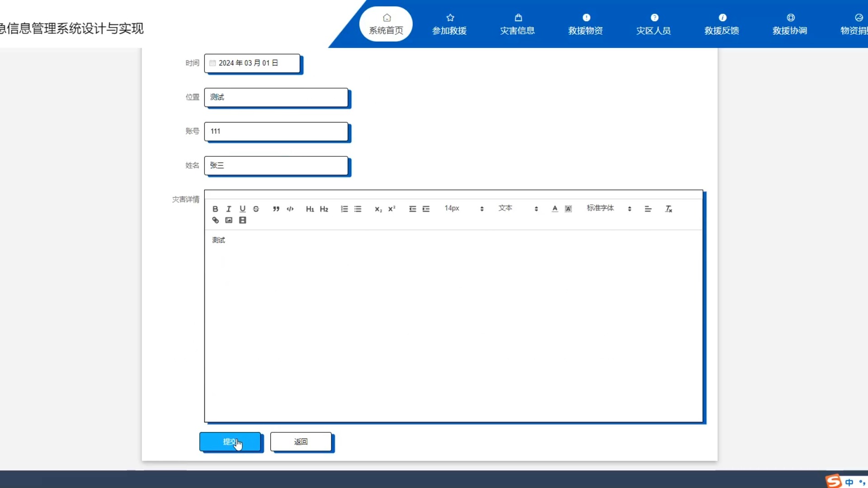
Task: Open the 灾区人员 menu item
Action: coord(654,24)
